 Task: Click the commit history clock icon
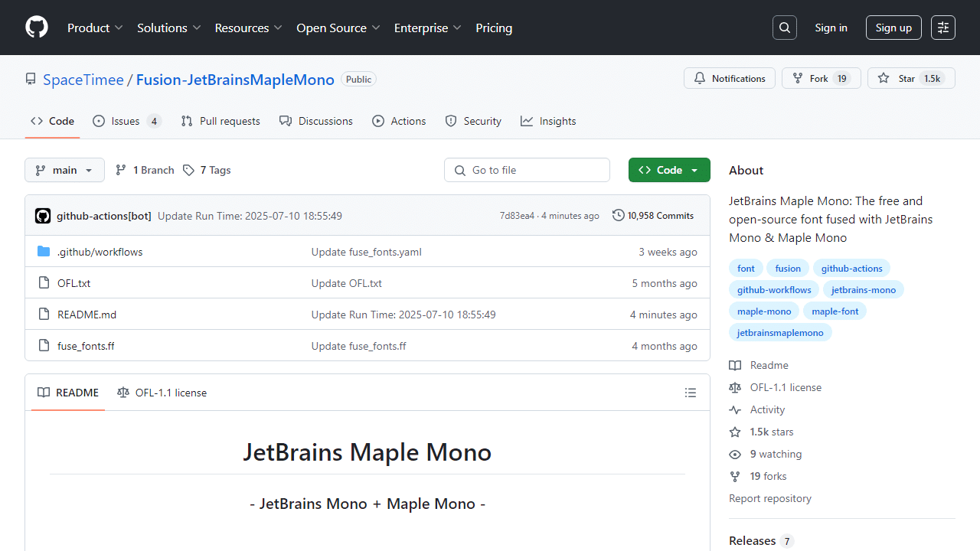tap(619, 216)
